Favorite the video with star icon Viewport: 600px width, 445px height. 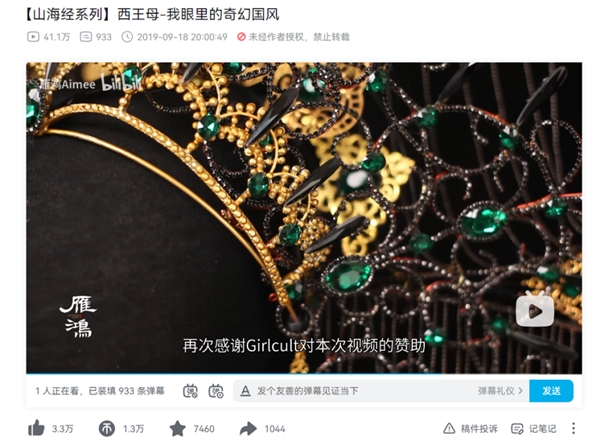(x=178, y=429)
